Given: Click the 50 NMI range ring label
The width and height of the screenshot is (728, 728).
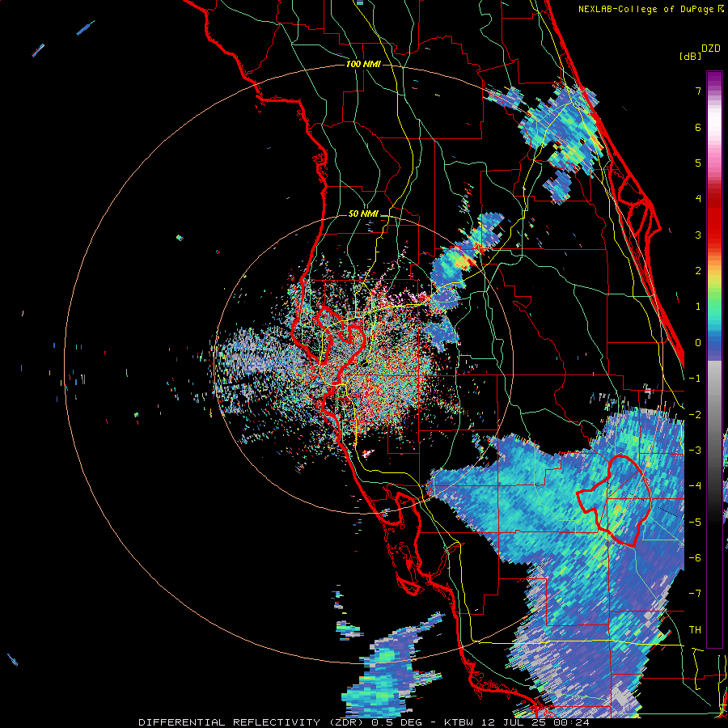Looking at the screenshot, I should [363, 214].
